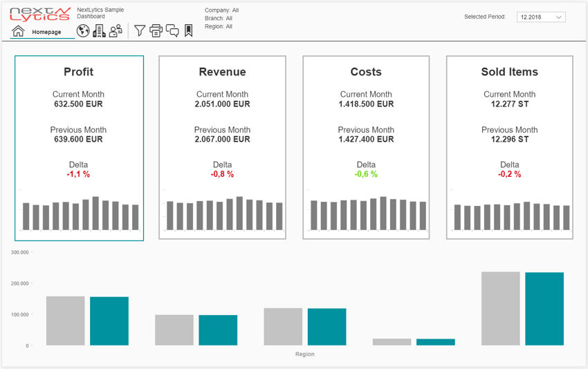Click the Region axis label below chart
This screenshot has width=588, height=369.
pyautogui.click(x=304, y=354)
